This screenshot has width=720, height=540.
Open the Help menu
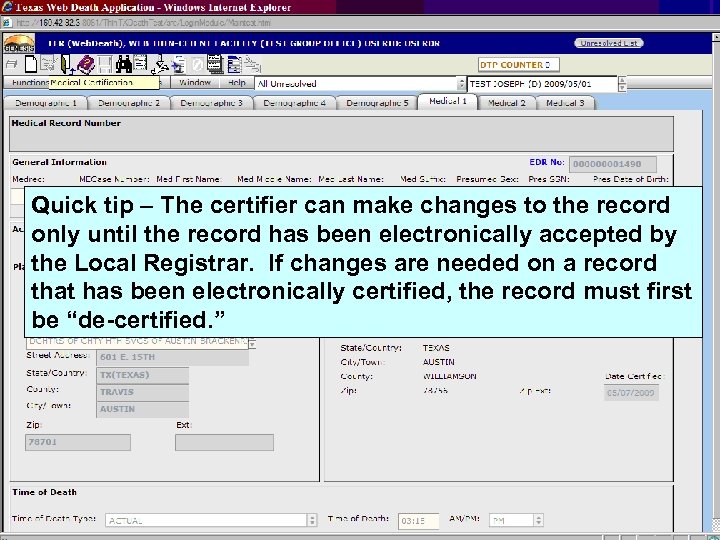(x=237, y=83)
